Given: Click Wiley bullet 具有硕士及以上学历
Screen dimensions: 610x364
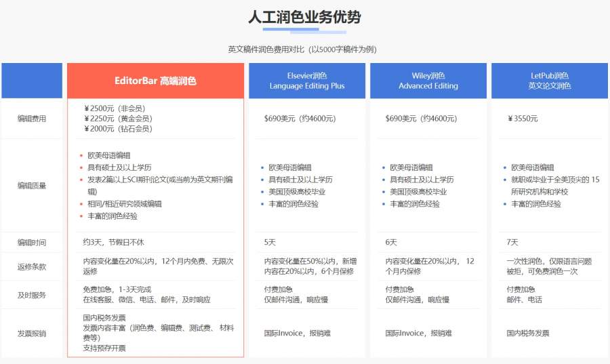Looking at the screenshot, I should pyautogui.click(x=422, y=180).
